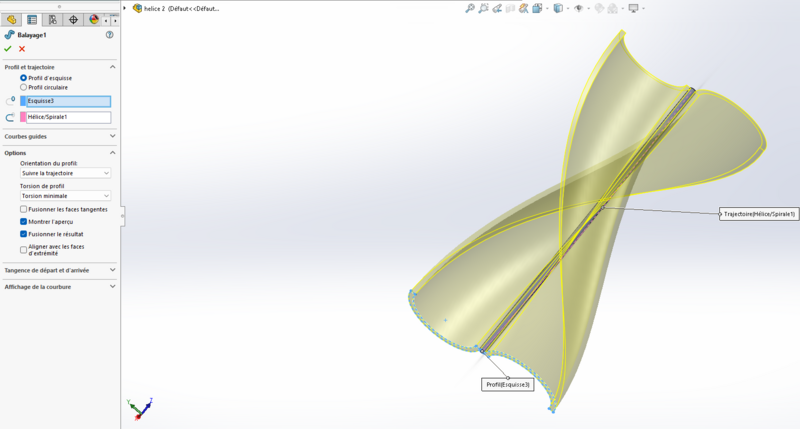Click the Previous View icon

tap(497, 8)
